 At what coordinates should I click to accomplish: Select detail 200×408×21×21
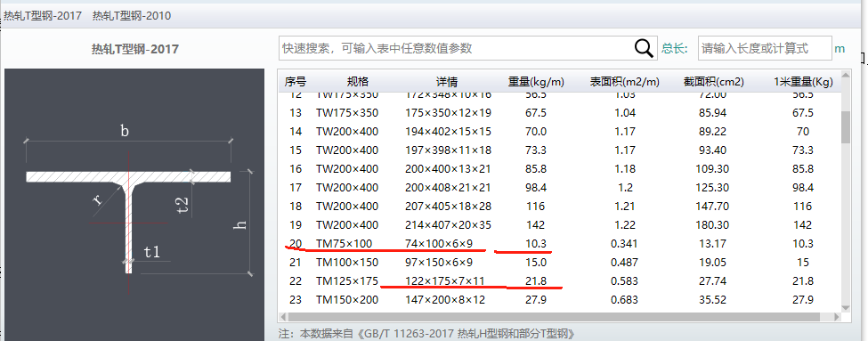pos(447,188)
